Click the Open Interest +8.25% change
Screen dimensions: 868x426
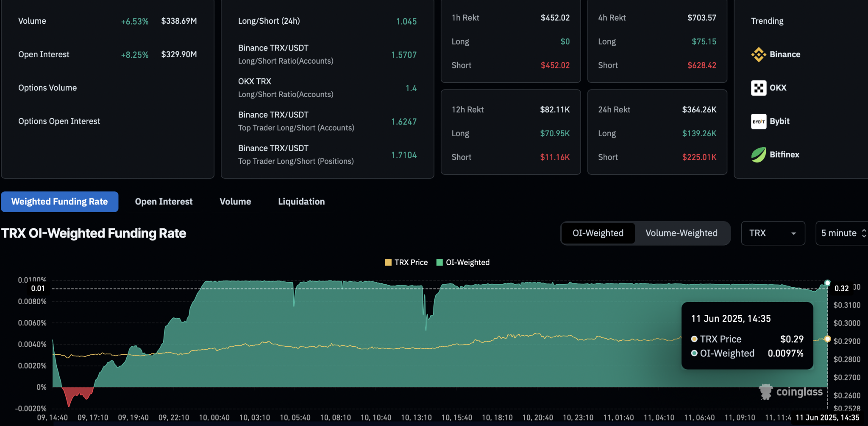(x=135, y=55)
